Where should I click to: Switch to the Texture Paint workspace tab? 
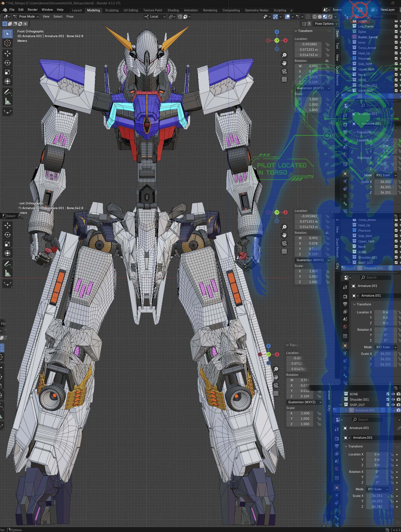click(x=152, y=10)
